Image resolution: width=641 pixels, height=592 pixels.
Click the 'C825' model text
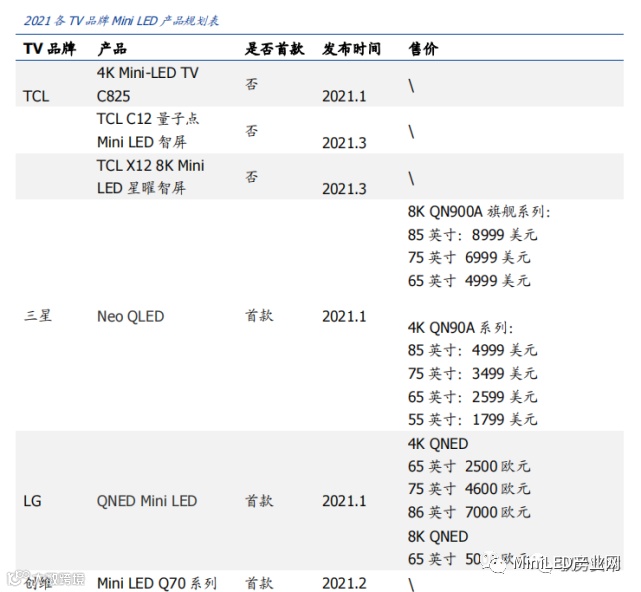[x=113, y=96]
